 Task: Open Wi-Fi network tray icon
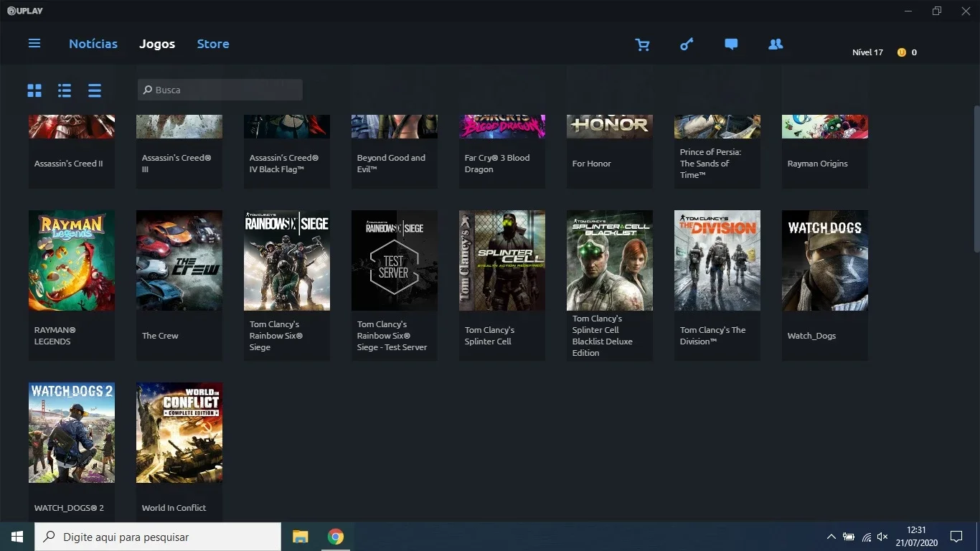point(867,537)
